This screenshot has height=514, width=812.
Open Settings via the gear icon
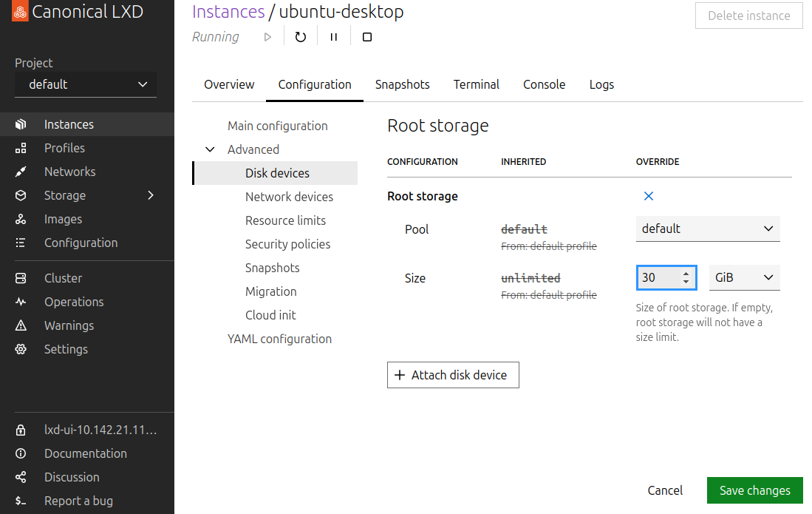21,349
